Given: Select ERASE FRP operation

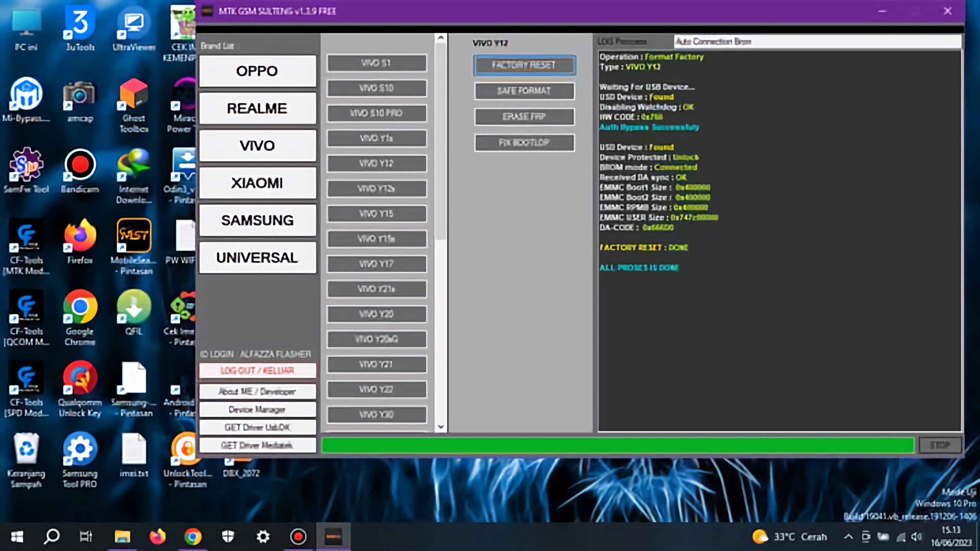Looking at the screenshot, I should pyautogui.click(x=524, y=116).
